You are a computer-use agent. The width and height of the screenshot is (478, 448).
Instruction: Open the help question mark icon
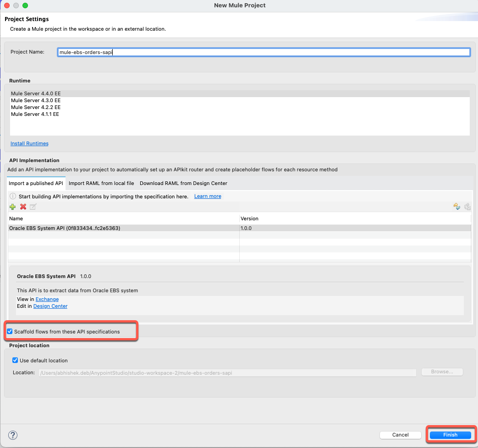13,435
